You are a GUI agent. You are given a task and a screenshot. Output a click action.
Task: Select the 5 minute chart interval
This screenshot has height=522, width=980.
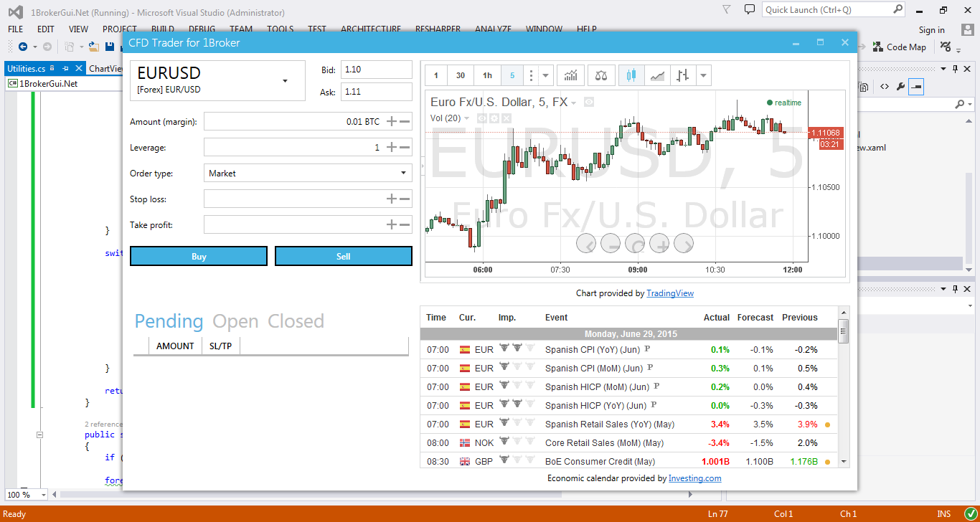click(512, 75)
